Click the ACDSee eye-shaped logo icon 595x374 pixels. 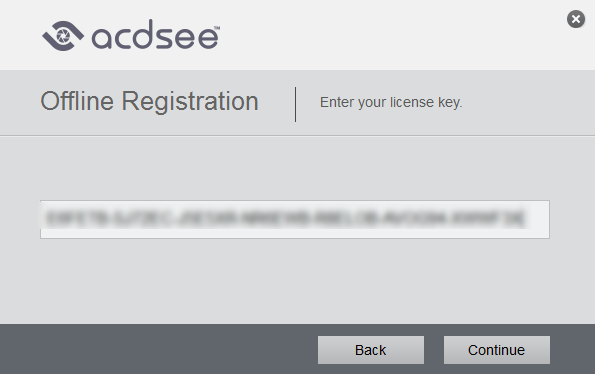click(63, 36)
